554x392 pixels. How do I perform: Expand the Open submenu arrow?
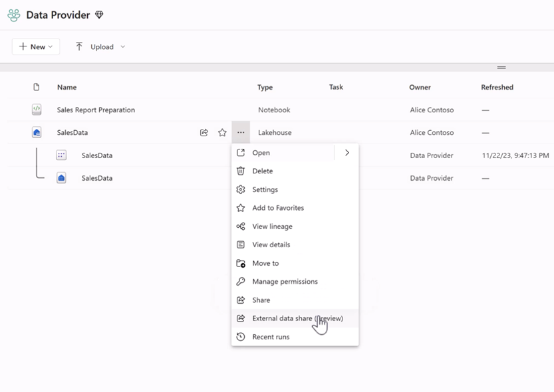(347, 153)
